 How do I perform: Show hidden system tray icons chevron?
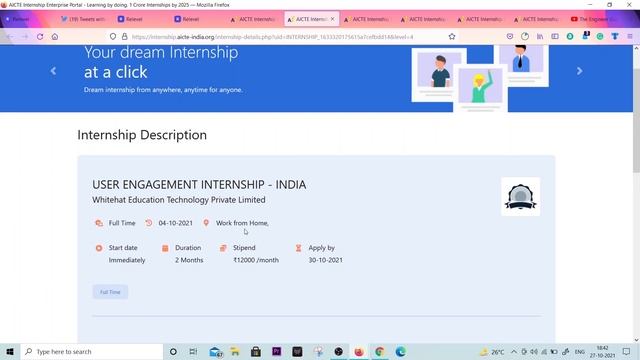coord(513,351)
